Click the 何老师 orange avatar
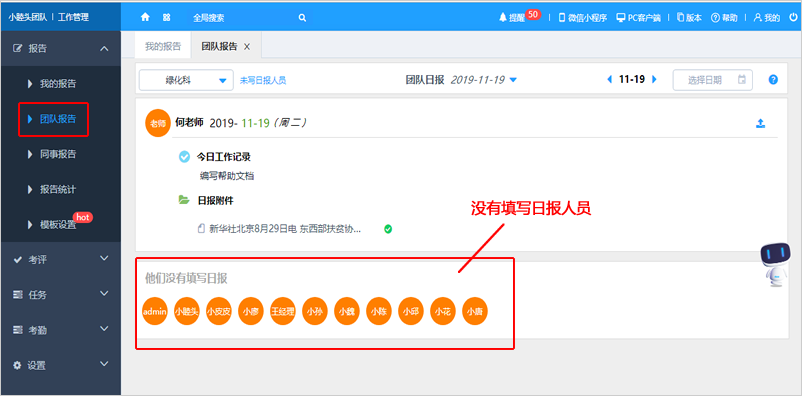 [158, 123]
